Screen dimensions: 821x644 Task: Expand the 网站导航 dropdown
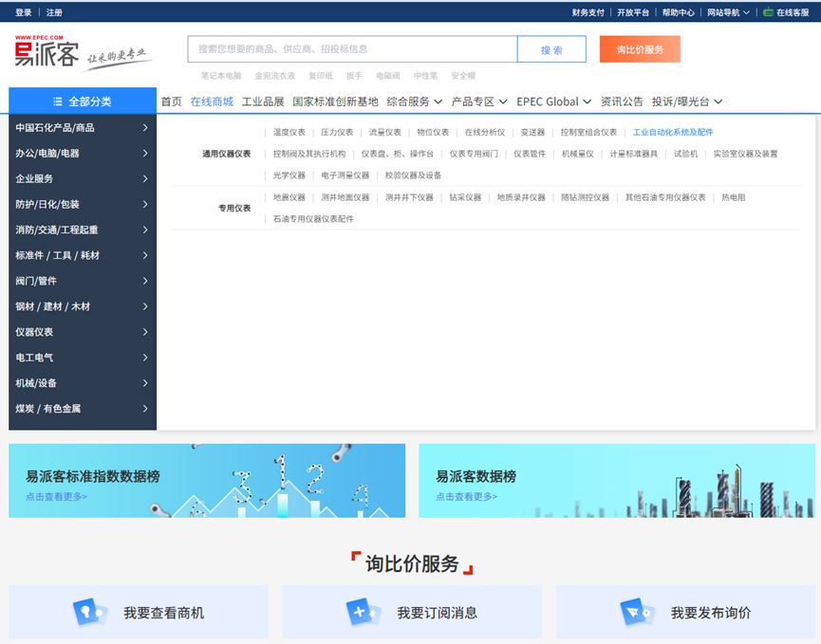tap(746, 12)
